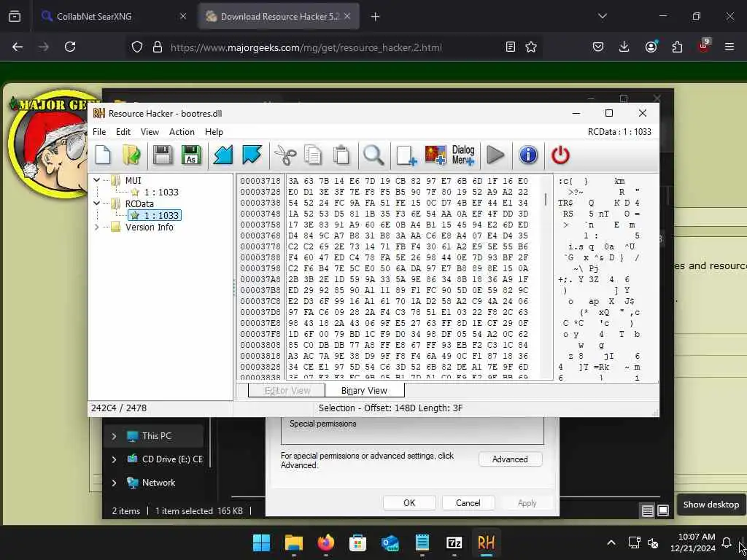Open Windows Start menu
This screenshot has height=560, width=747.
click(261, 542)
